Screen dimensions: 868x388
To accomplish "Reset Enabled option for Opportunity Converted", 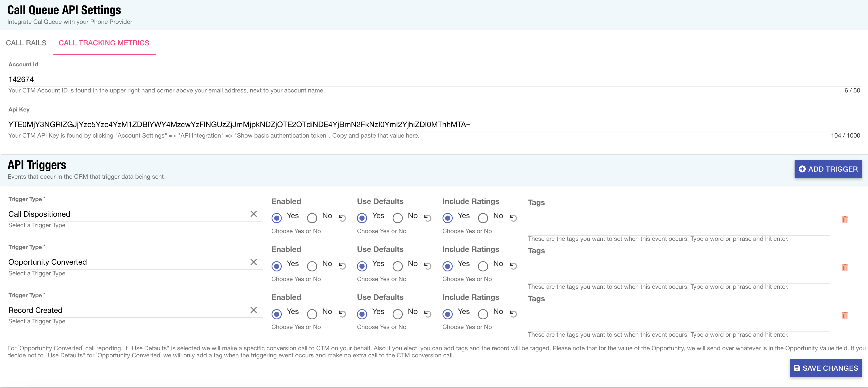I will tap(342, 266).
